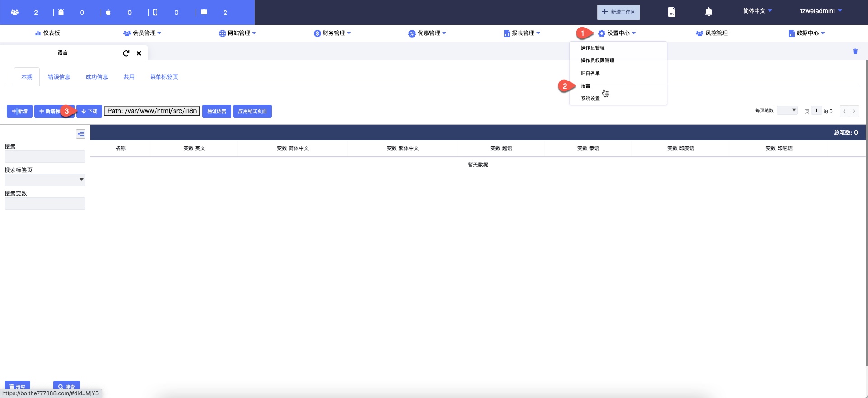Click 变数 英文 column header
Image resolution: width=868 pixels, height=398 pixels.
coord(194,148)
